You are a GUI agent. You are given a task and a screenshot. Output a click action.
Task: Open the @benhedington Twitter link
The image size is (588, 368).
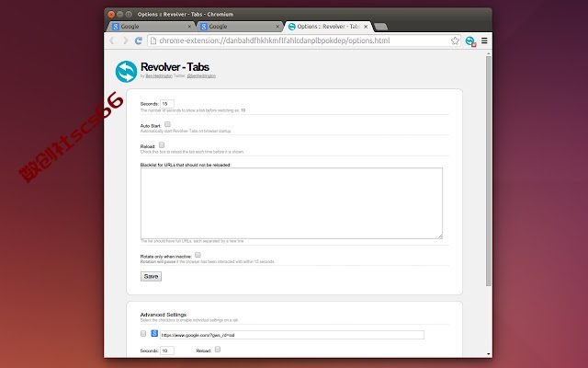click(x=201, y=75)
